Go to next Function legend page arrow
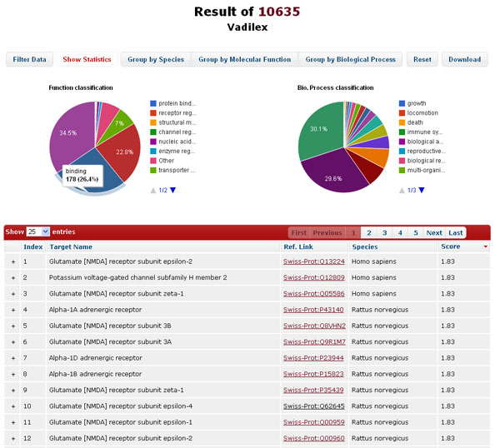Image resolution: width=500 pixels, height=448 pixels. point(172,190)
